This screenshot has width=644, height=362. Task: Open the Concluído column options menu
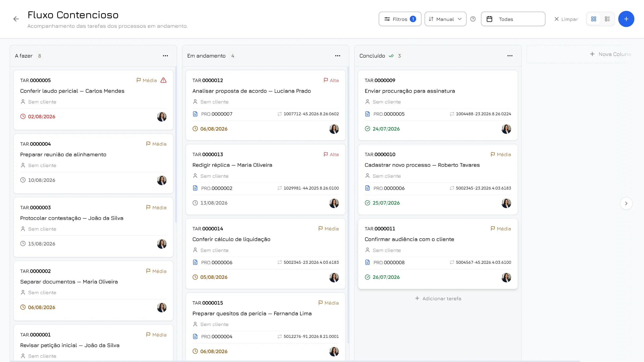(510, 56)
